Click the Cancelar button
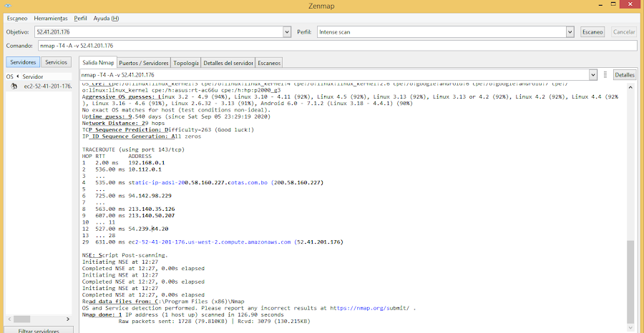This screenshot has height=333, width=644. 623,32
